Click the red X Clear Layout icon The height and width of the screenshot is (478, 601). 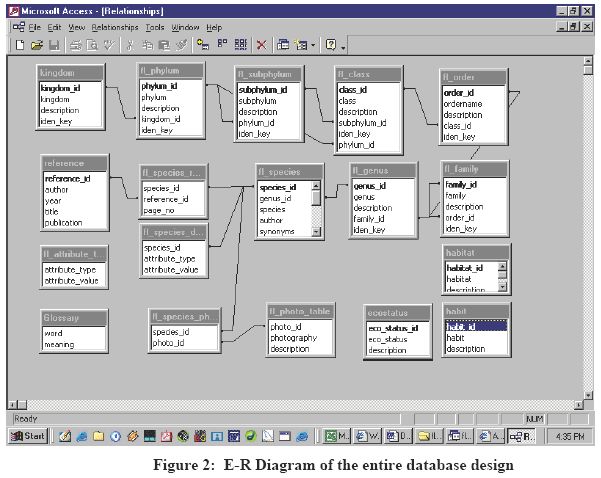pyautogui.click(x=262, y=45)
